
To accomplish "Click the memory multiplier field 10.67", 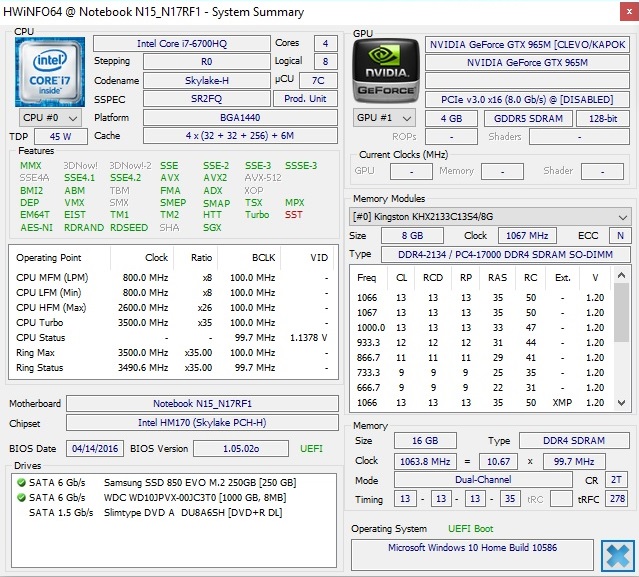I will click(498, 461).
